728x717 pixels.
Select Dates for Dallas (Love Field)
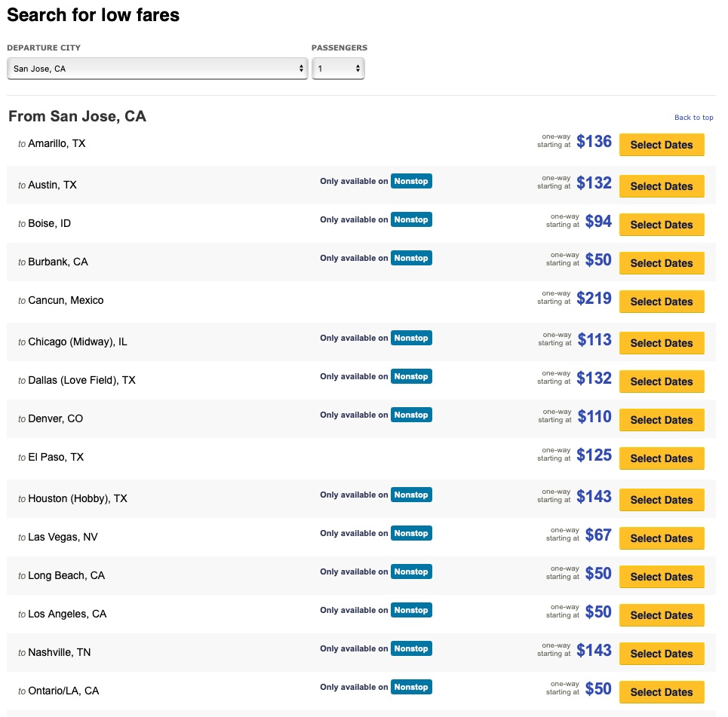pos(661,381)
